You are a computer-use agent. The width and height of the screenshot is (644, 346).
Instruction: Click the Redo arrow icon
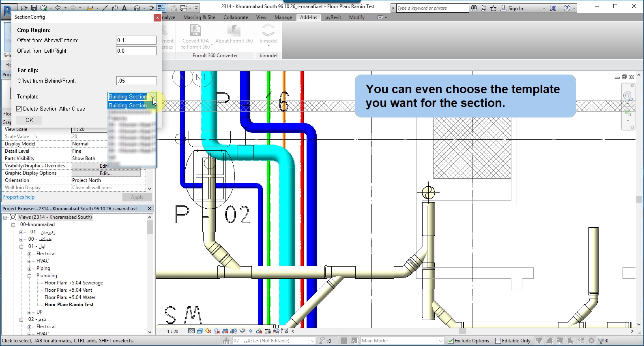click(x=73, y=8)
